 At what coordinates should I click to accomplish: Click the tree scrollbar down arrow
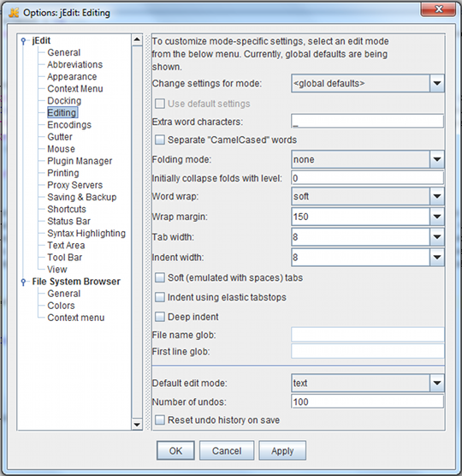click(x=137, y=425)
